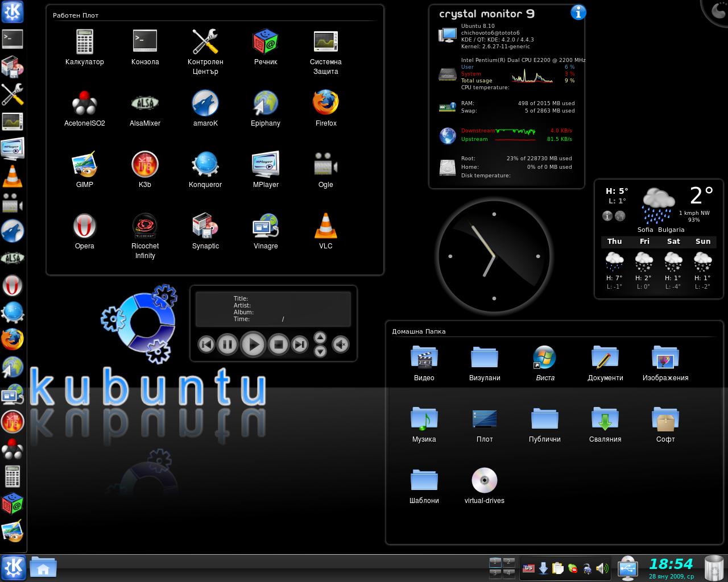Open the blue download arrow tray icon

point(543,568)
